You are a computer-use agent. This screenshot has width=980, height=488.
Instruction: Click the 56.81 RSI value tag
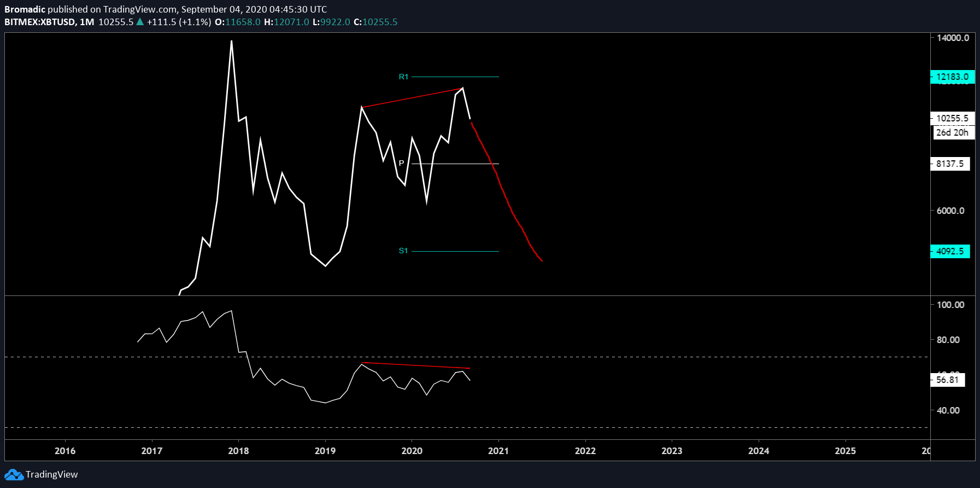[x=948, y=380]
